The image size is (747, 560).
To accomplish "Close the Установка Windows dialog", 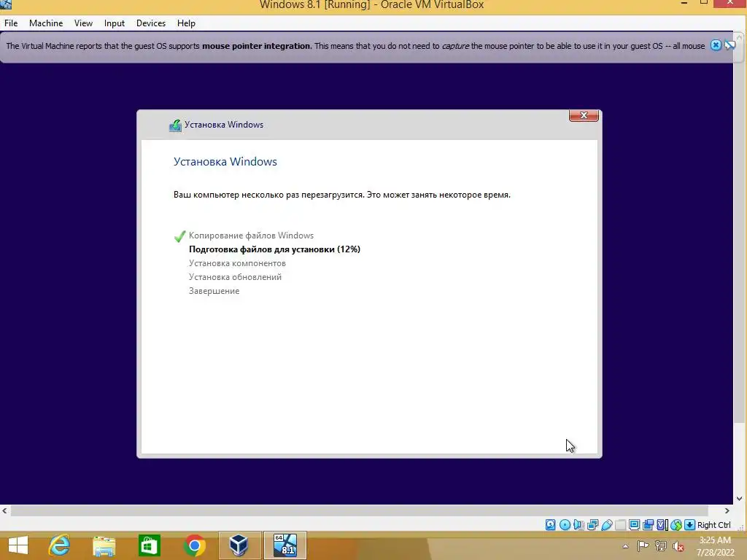I will pos(584,115).
